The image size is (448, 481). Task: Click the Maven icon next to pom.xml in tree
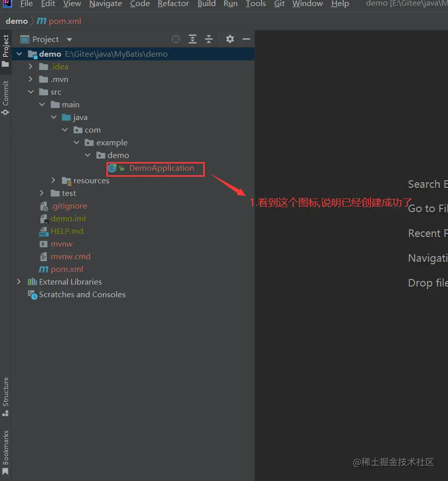click(44, 269)
